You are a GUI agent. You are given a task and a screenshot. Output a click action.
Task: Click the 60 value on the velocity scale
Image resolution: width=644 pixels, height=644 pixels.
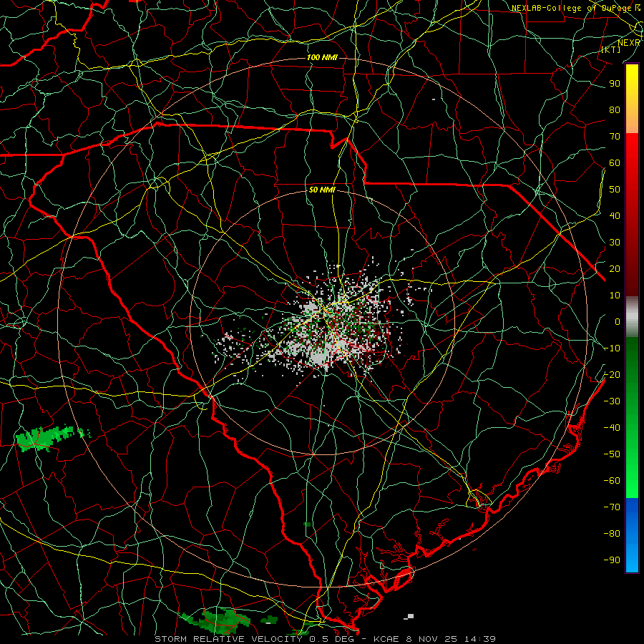coord(615,163)
